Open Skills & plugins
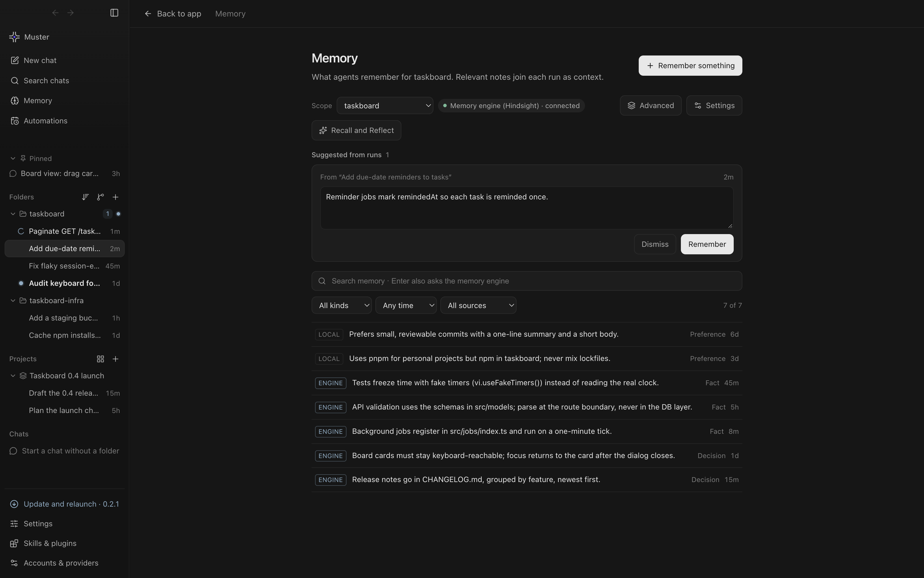 point(64,544)
